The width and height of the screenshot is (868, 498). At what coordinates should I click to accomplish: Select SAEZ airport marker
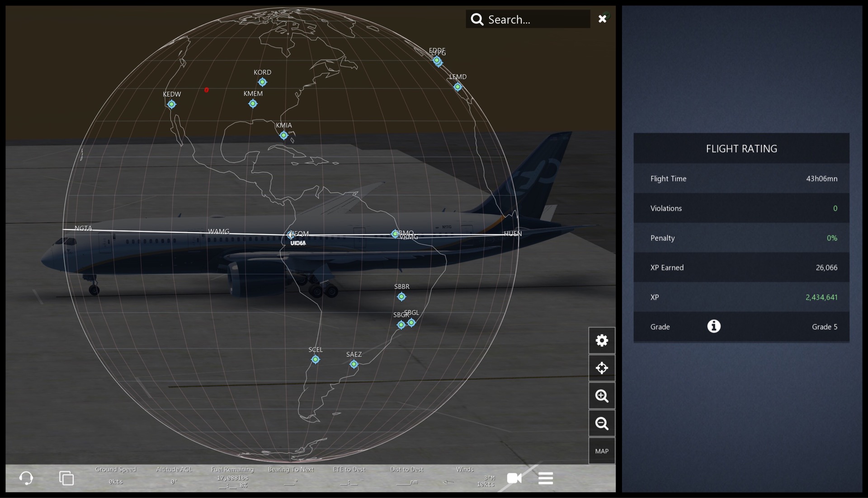pos(354,364)
